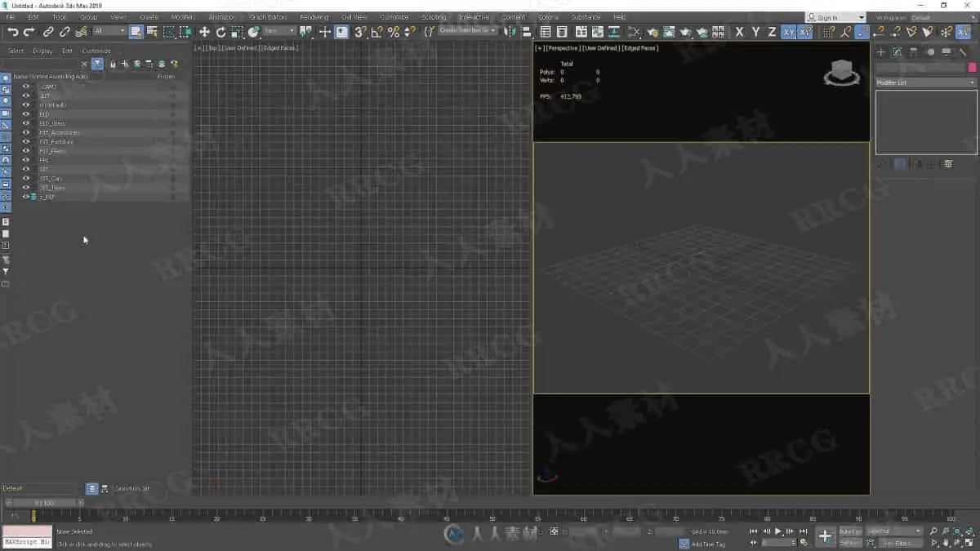This screenshot has height=551, width=980.
Task: Click the Mirror tool icon
Action: coord(510,32)
